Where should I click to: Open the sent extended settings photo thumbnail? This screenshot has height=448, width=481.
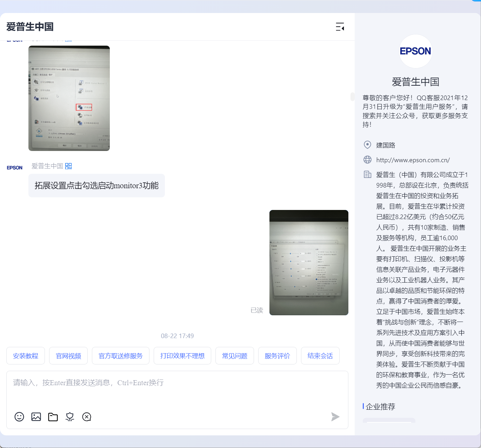(309, 263)
